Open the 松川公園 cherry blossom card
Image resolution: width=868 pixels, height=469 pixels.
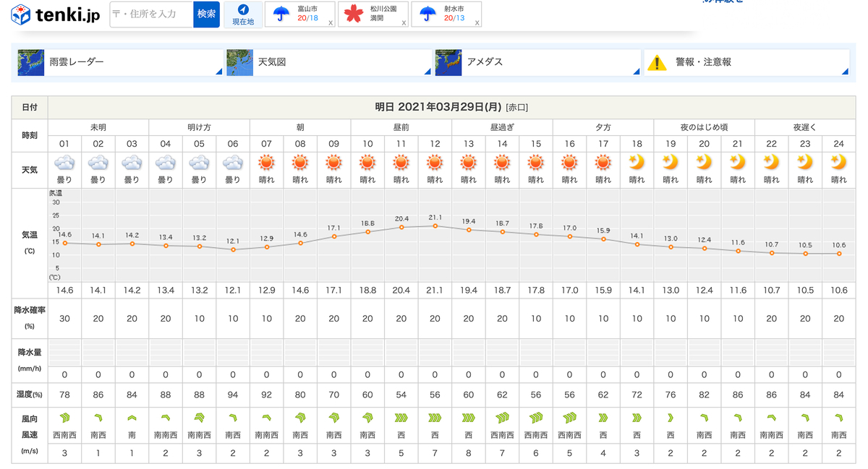pyautogui.click(x=373, y=14)
